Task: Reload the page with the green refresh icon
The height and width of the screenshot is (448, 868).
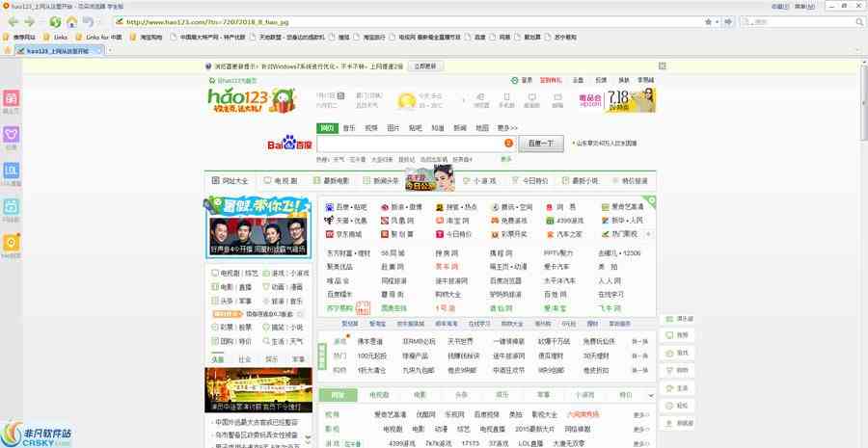Action: (x=55, y=22)
